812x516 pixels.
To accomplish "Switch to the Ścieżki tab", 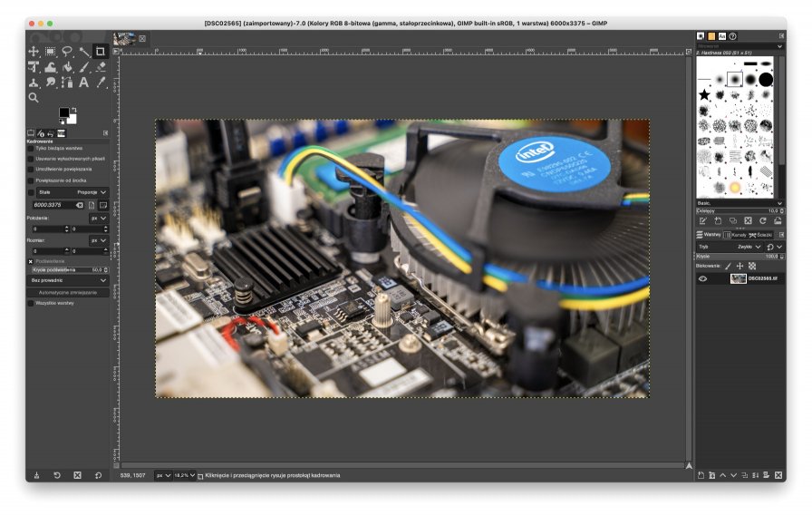I will (766, 235).
